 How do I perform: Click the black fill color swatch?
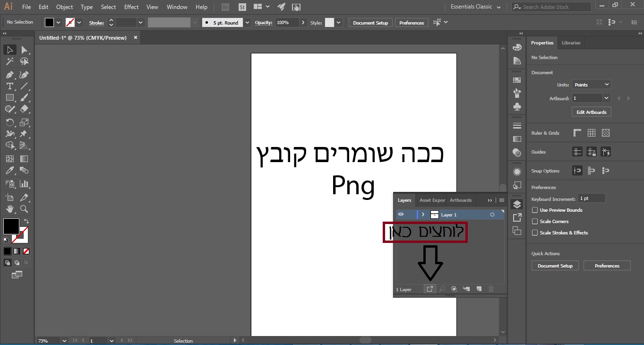click(10, 226)
